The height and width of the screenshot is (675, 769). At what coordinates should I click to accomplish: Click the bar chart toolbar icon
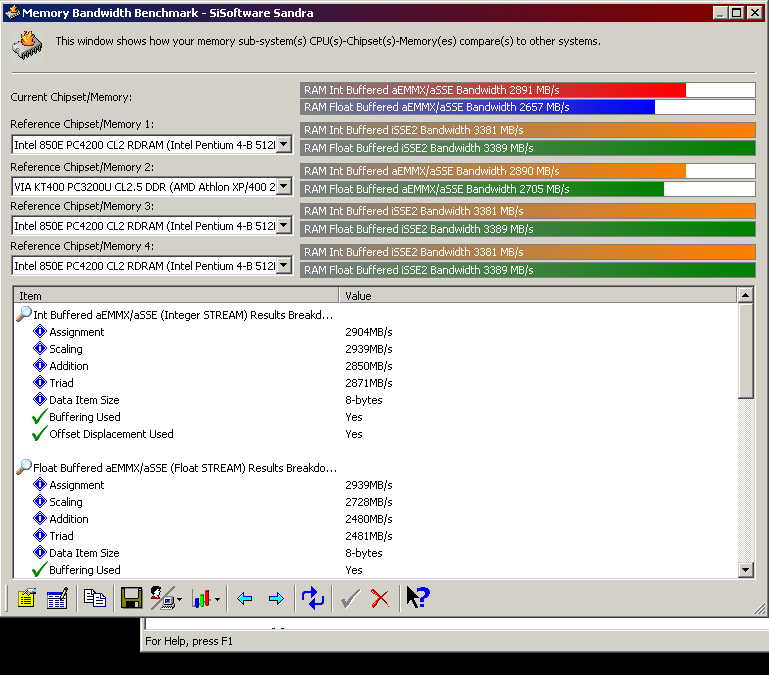tap(202, 598)
